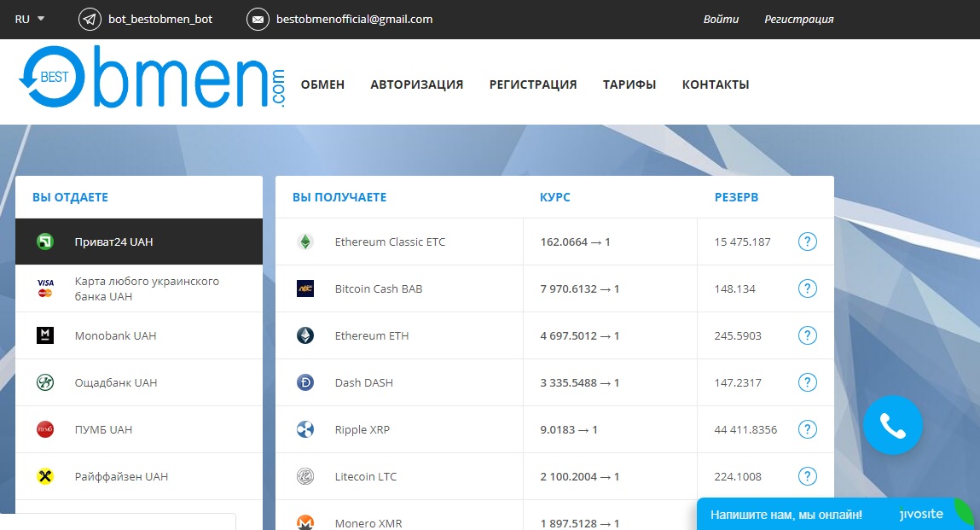Go to the КОНТАКТЫ page
The width and height of the screenshot is (980, 530).
point(715,84)
